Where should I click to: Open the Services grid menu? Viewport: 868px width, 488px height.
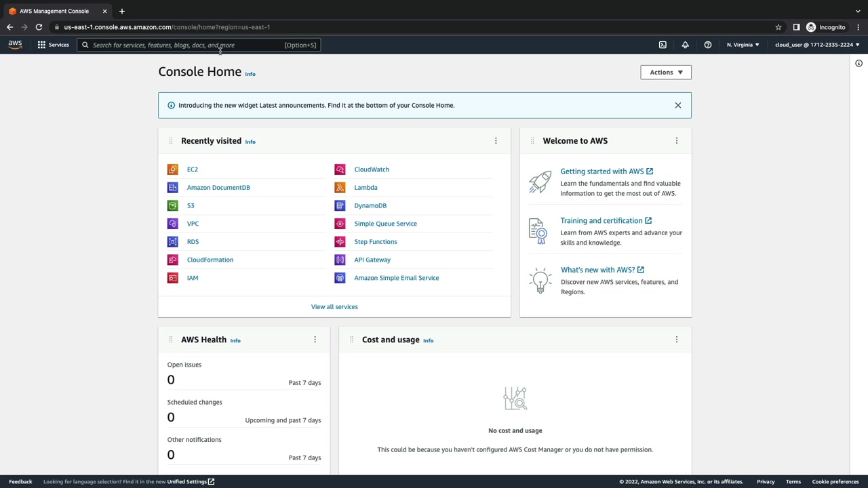point(53,45)
